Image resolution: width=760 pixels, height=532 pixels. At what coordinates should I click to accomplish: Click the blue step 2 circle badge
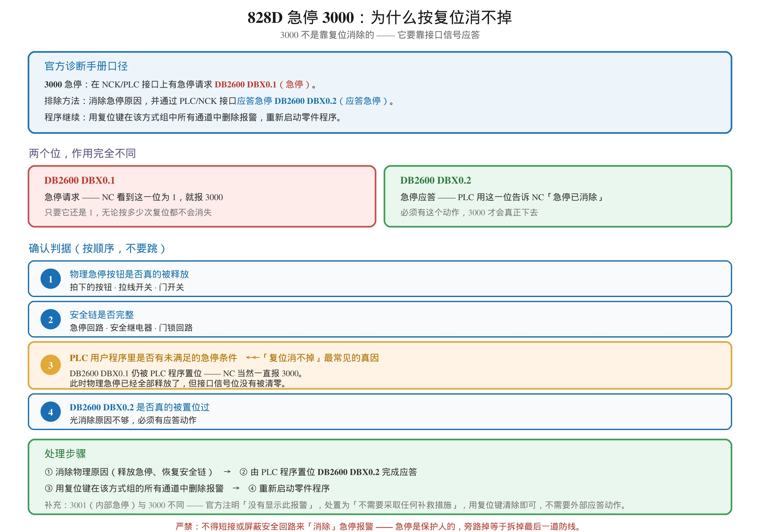51,320
